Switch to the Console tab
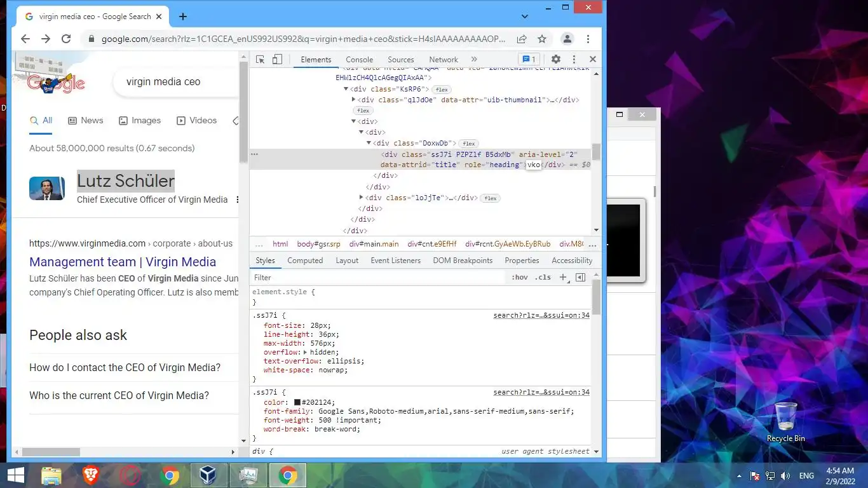The width and height of the screenshot is (868, 488). coord(360,59)
